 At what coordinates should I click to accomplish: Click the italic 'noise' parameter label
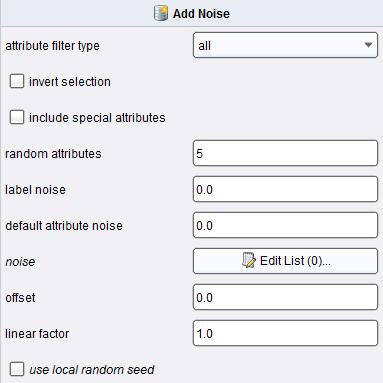point(20,262)
